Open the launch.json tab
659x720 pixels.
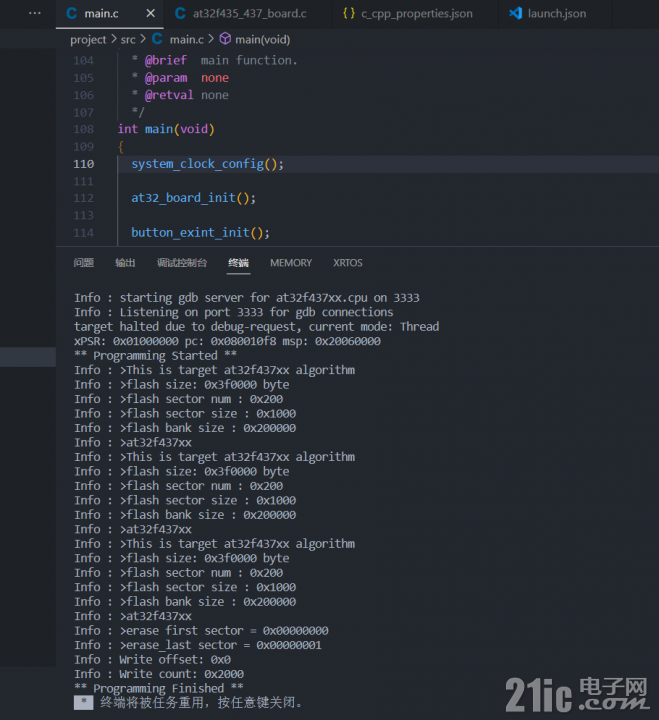pos(556,14)
